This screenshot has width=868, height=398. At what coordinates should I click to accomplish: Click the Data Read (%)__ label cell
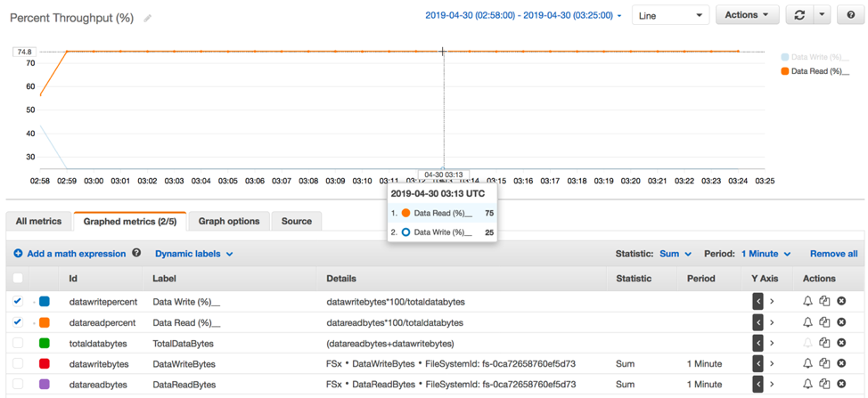click(x=186, y=322)
